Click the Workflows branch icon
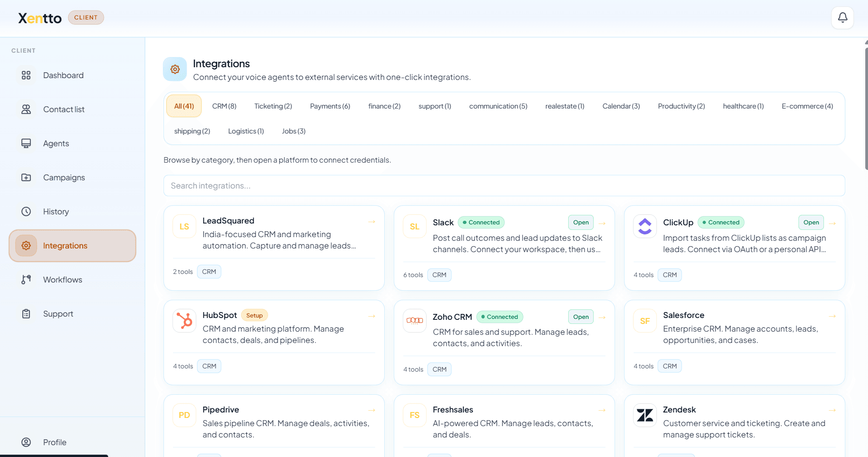Image resolution: width=868 pixels, height=457 pixels. 26,280
